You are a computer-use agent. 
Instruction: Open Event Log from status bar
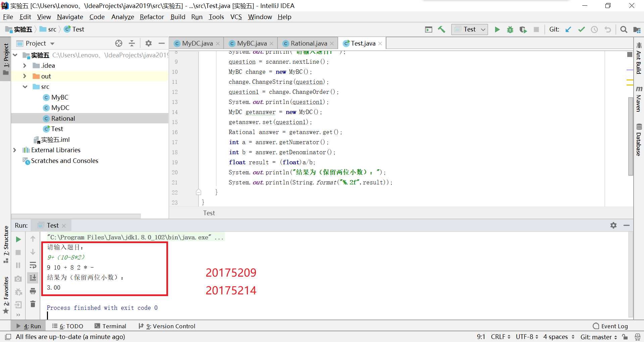click(610, 326)
